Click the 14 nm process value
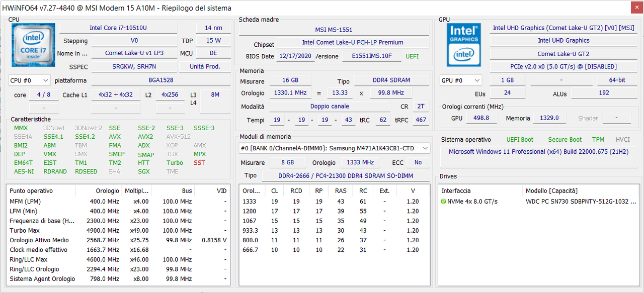Image resolution: width=644 pixels, height=293 pixels. point(213,28)
